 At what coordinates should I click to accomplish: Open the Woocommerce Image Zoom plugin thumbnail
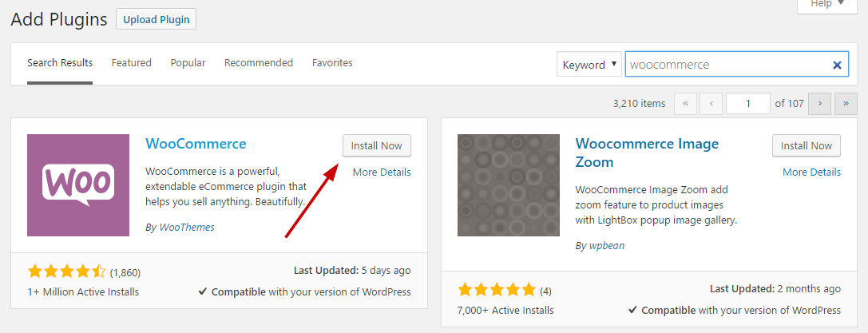click(509, 184)
